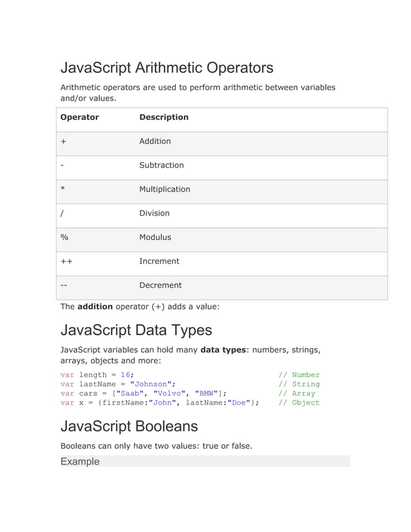The image size is (411, 532).
Task: Click the 'JavaScript Booleans' heading
Action: pos(129,426)
